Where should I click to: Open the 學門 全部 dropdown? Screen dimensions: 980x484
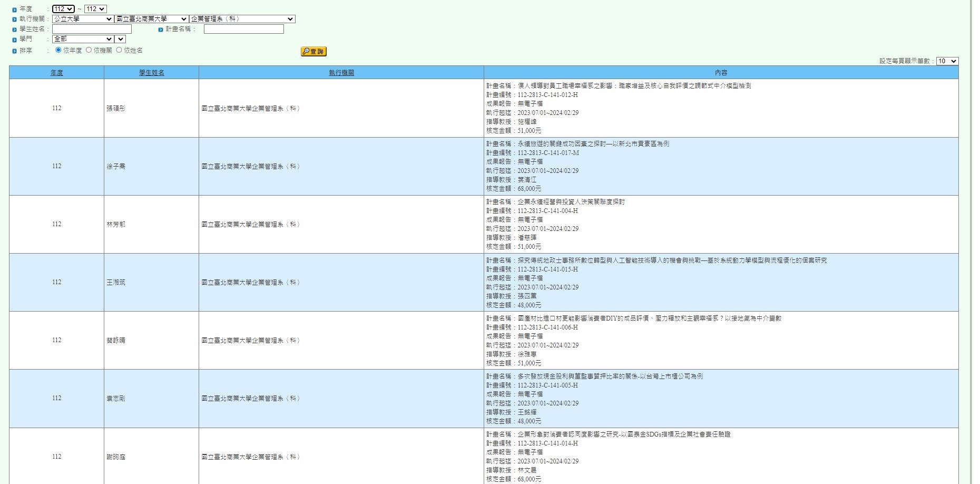(83, 39)
